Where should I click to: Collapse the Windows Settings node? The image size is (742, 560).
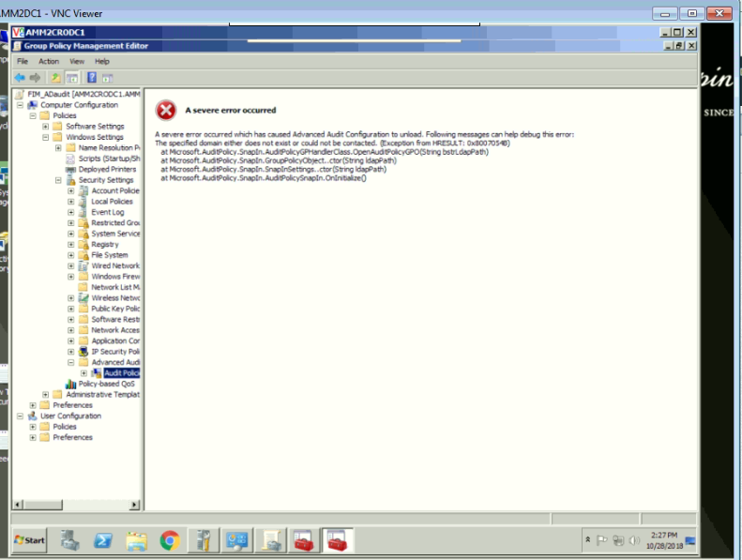click(45, 137)
